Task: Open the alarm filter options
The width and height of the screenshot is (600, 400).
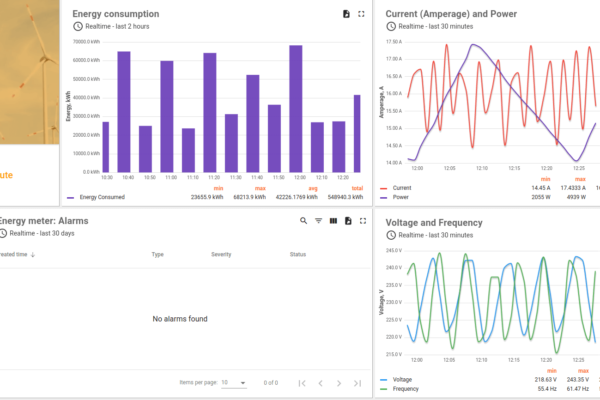Action: [319, 220]
